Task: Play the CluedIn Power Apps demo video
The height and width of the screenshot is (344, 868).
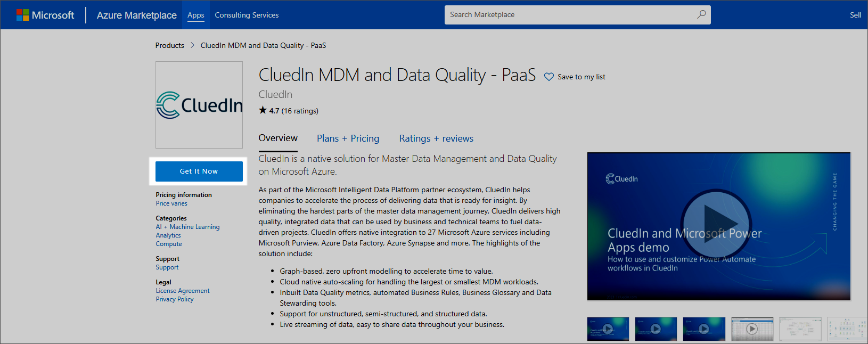Action: tap(716, 224)
